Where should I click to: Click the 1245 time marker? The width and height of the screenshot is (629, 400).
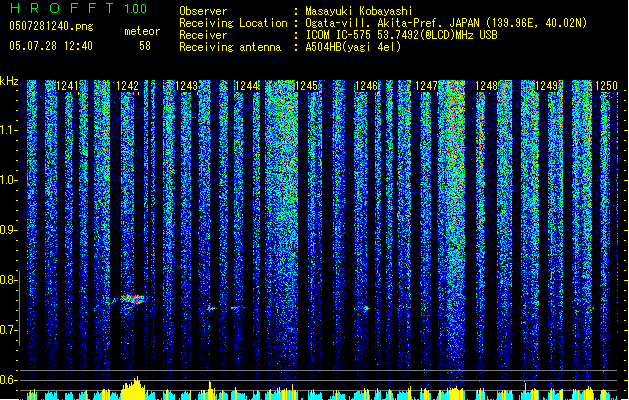pyautogui.click(x=306, y=86)
